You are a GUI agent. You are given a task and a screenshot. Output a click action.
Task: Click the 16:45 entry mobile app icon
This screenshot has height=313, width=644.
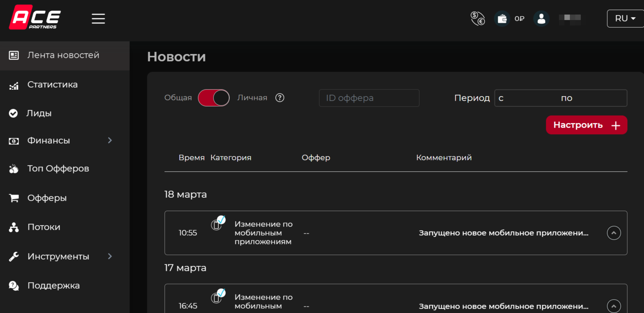coord(218,296)
